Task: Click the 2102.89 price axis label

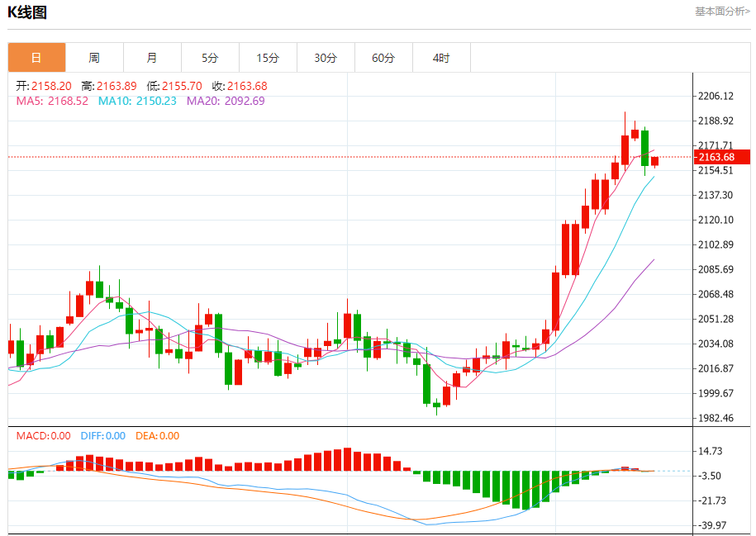Action: [716, 244]
